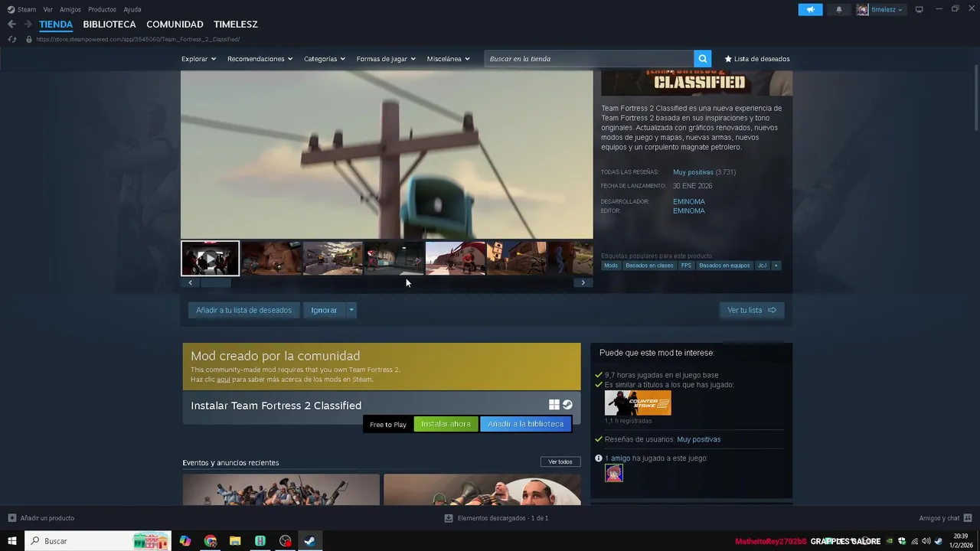Select the FPS tag
980x551 pixels.
click(x=686, y=266)
